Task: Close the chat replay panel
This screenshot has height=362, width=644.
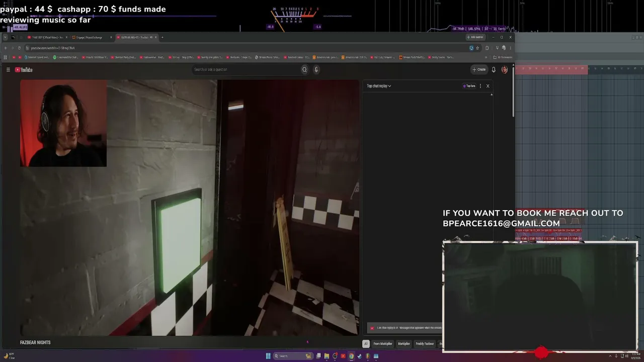Action: 488,86
